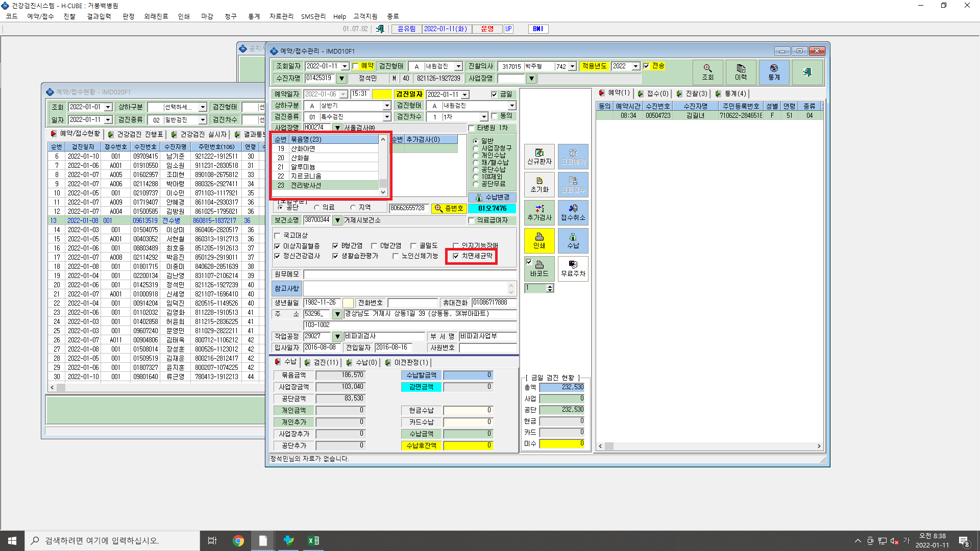The image size is (980, 551).
Task: Open the 적용년도 2022 dropdown
Action: [x=635, y=66]
